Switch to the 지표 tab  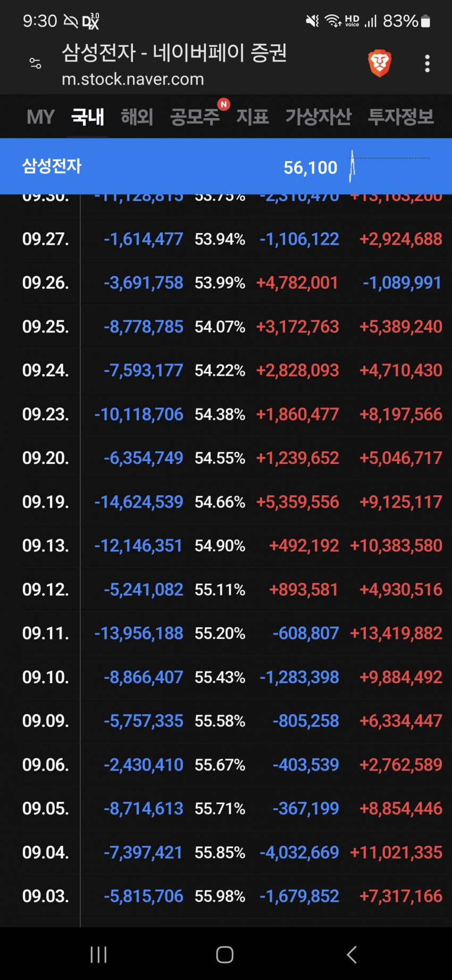point(253,117)
